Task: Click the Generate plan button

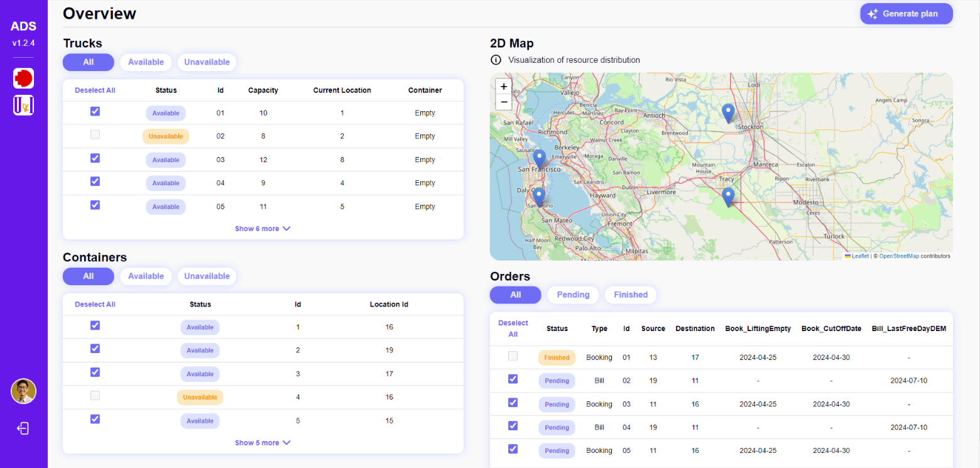Action: (906, 14)
